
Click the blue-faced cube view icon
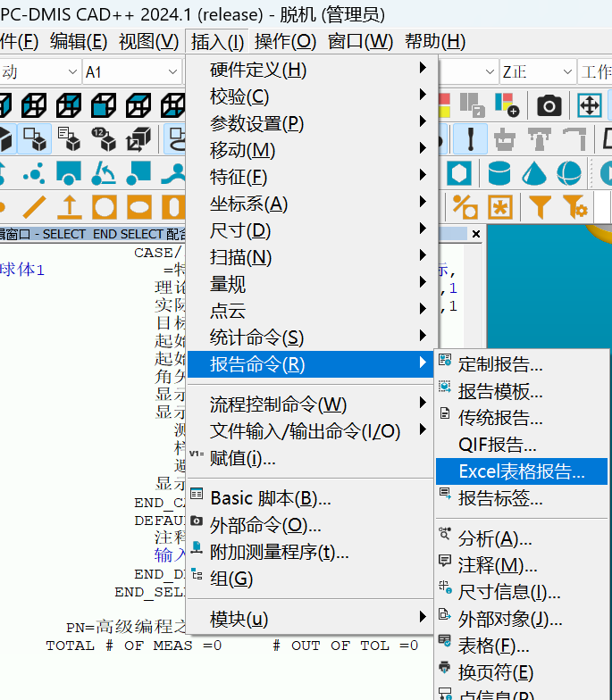point(104,105)
